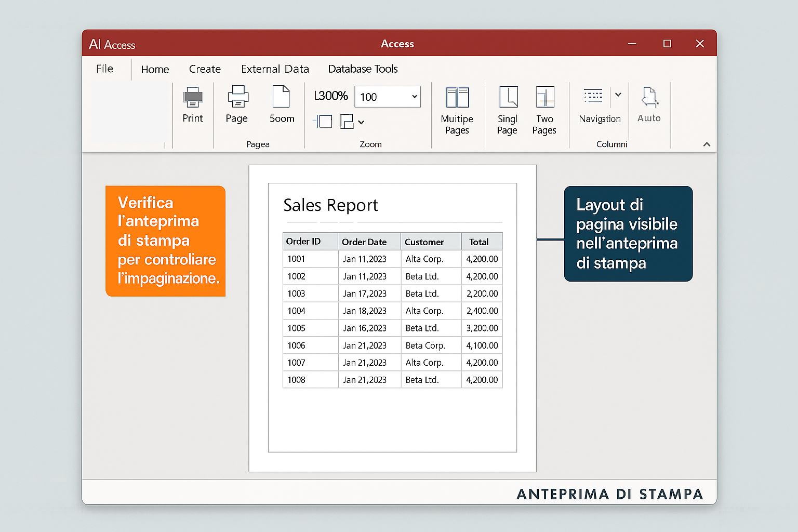Click the Zoom document icon
Image resolution: width=798 pixels, height=532 pixels.
(x=281, y=97)
